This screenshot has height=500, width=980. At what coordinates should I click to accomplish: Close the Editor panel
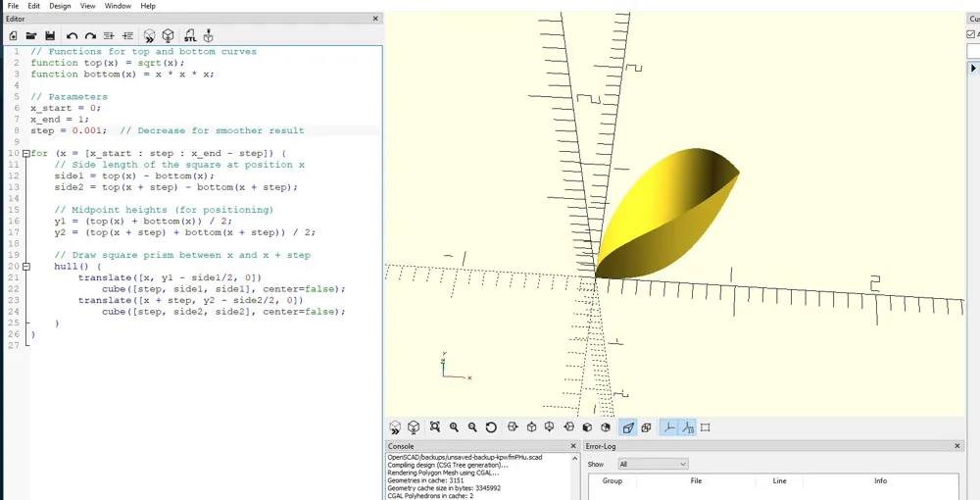375,19
